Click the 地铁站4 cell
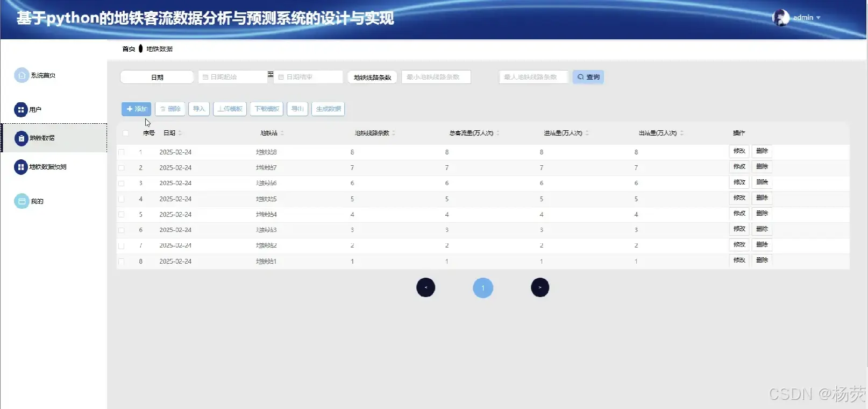 tap(266, 215)
